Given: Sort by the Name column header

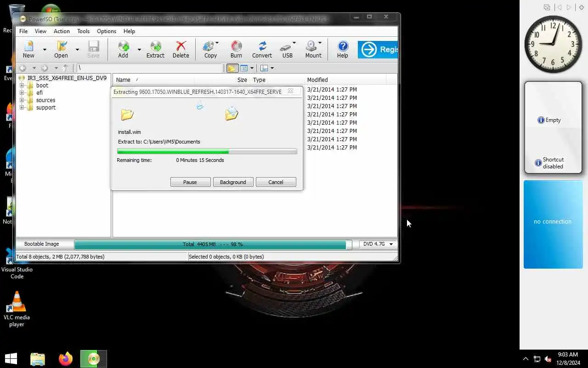Looking at the screenshot, I should click(x=153, y=80).
